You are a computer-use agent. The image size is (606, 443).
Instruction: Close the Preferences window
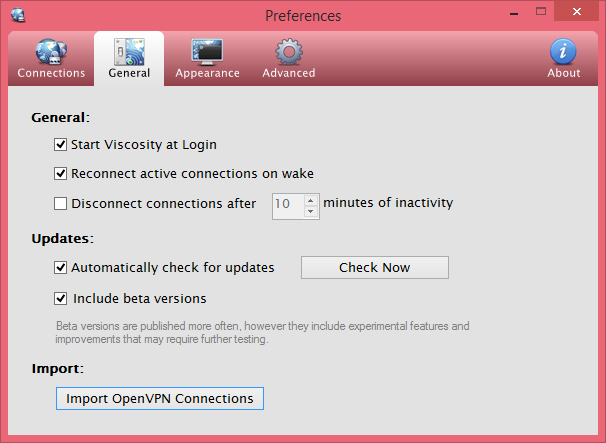[577, 12]
